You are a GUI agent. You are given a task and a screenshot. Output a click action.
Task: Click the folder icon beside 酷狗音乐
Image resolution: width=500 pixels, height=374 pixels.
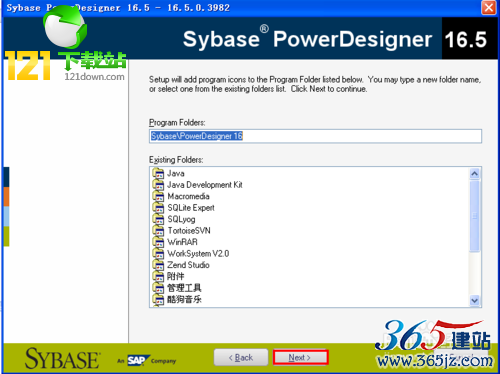click(x=158, y=299)
